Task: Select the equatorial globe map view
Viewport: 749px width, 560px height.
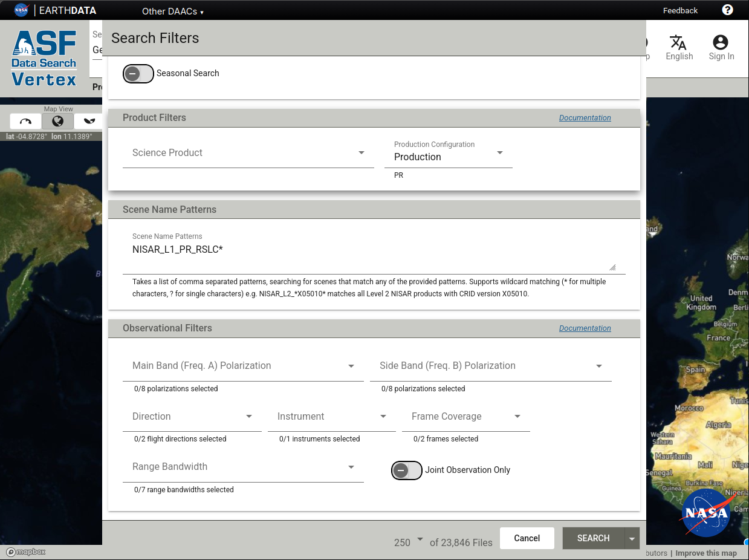Action: (x=58, y=121)
